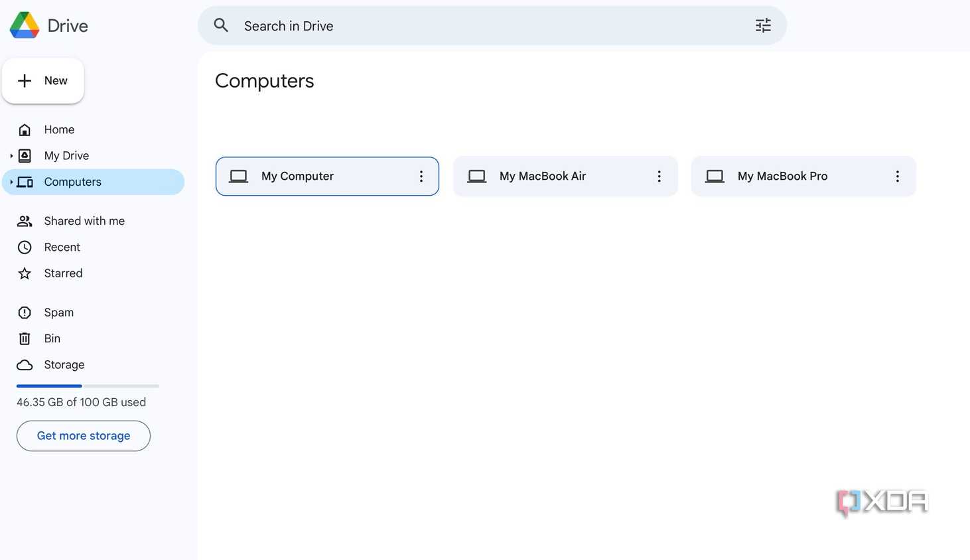This screenshot has width=970, height=560.
Task: Click the Recent clock icon
Action: [x=25, y=247]
